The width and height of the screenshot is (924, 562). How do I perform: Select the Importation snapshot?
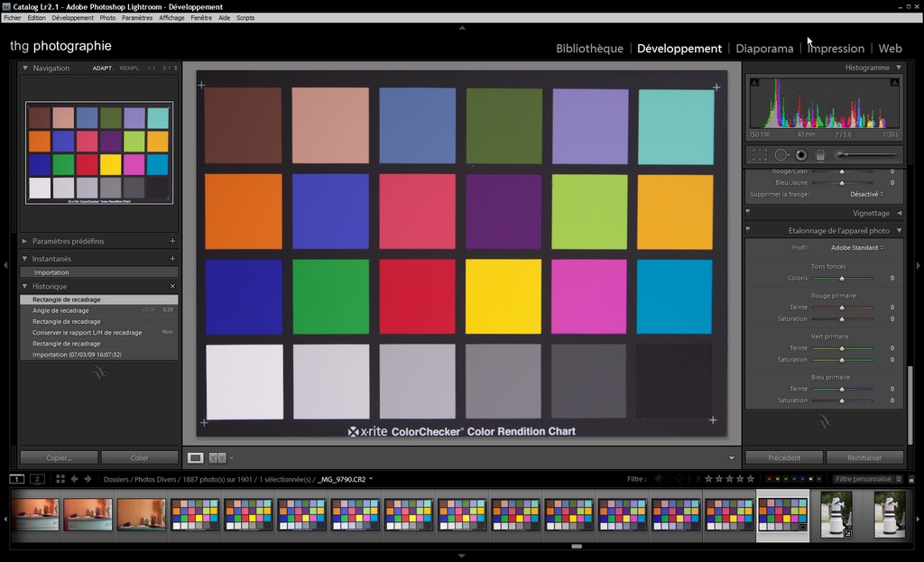[x=99, y=272]
